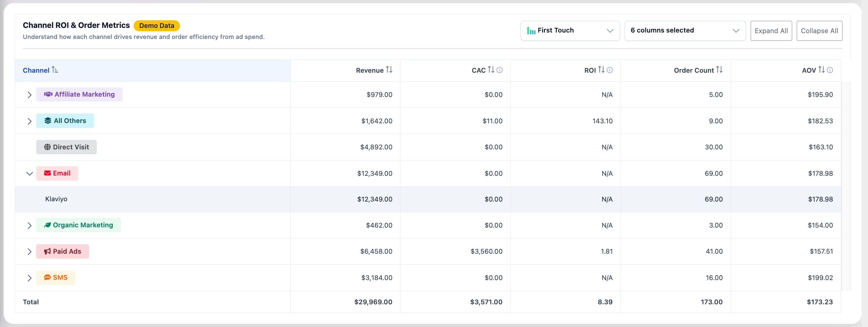The width and height of the screenshot is (868, 327).
Task: Sort table by AOV arrows icon
Action: click(x=822, y=70)
